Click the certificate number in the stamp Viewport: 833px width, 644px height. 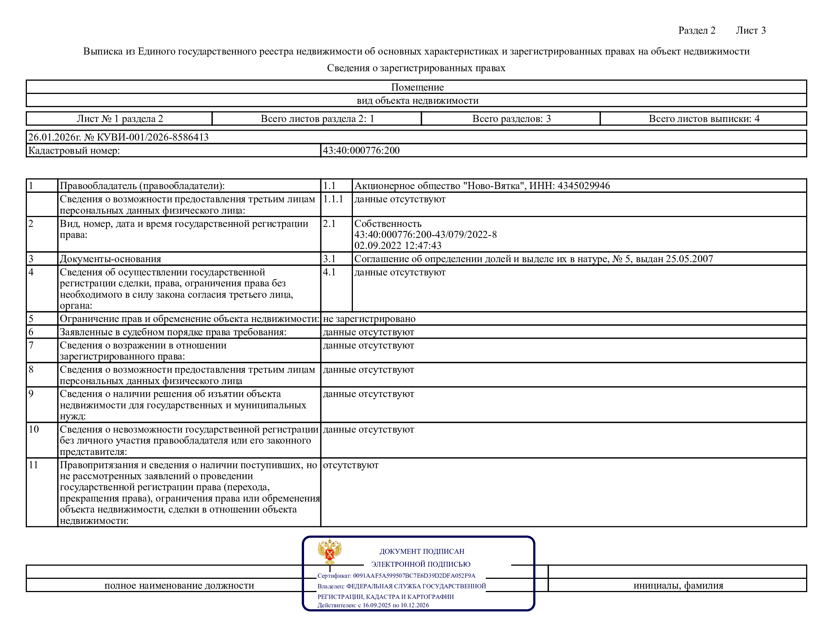tap(414, 575)
